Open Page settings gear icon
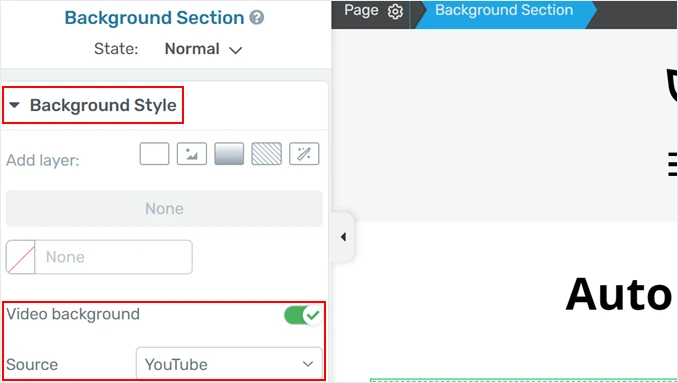This screenshot has height=383, width=678. point(395,11)
